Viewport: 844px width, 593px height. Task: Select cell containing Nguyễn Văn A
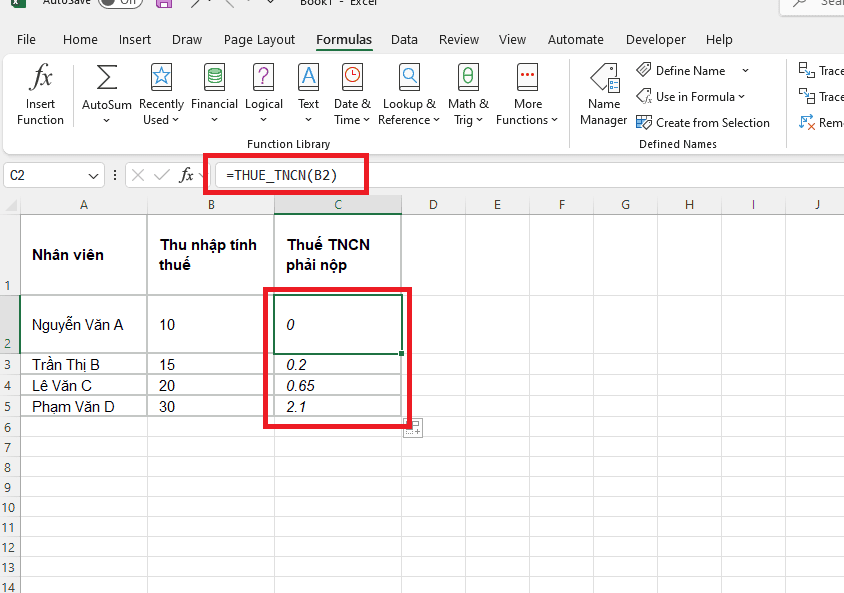83,324
